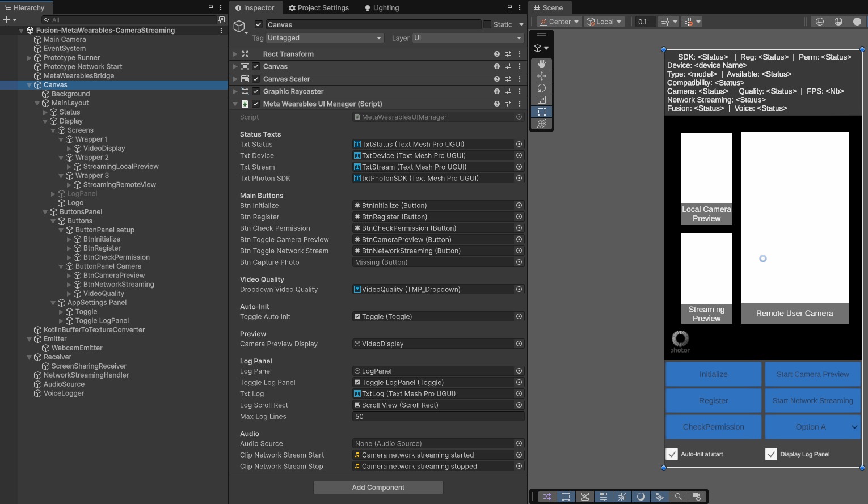Click the object picker next to Txt Status
Viewport: 868px width, 504px height.
tap(519, 145)
